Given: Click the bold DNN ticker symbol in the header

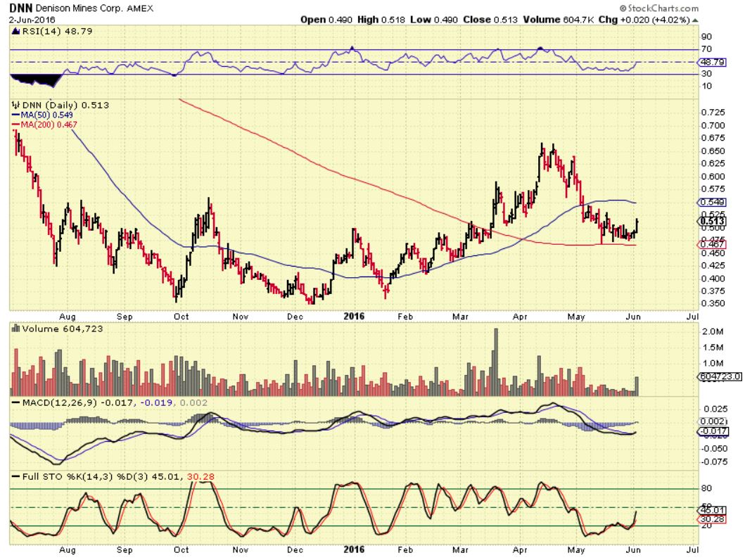Looking at the screenshot, I should click(21, 8).
